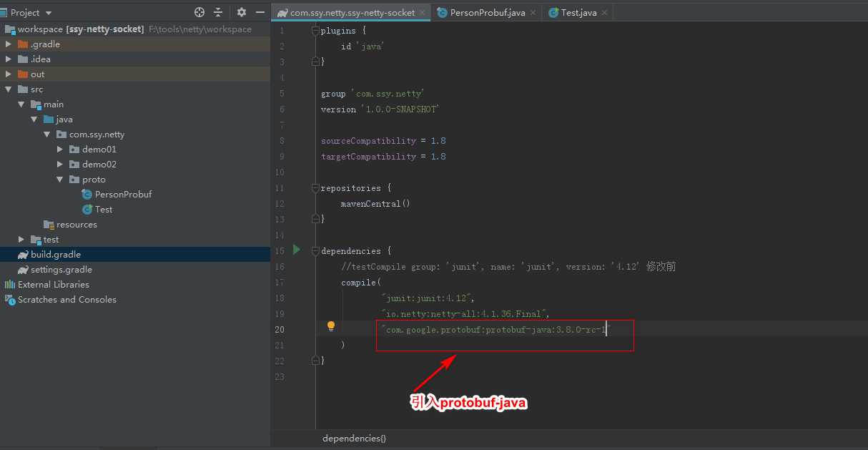Switch to the Test.java tab

coord(578,13)
